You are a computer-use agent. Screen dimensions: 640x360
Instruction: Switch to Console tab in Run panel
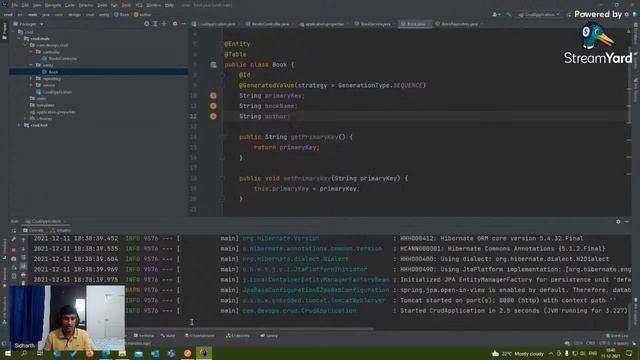[x=33, y=230]
